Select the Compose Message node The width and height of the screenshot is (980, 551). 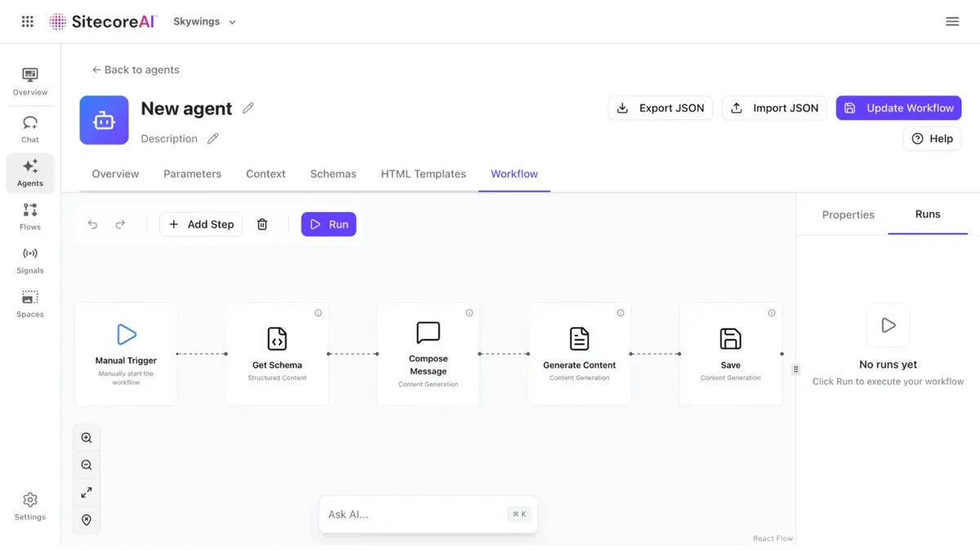point(428,354)
